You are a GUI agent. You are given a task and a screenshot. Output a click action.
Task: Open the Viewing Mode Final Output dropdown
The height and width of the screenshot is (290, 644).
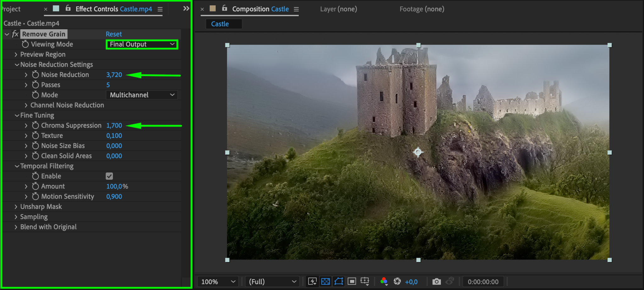[x=142, y=44]
